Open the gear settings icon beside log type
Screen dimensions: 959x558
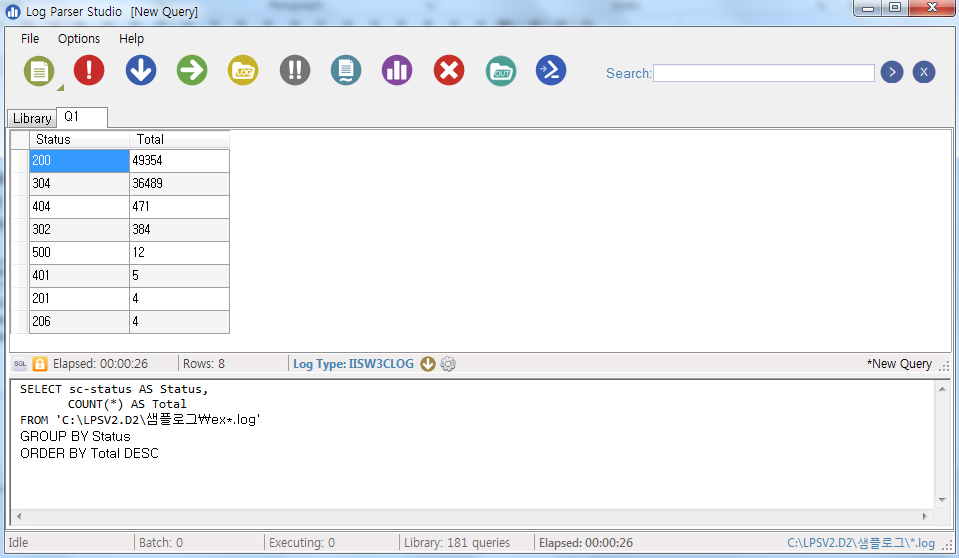click(x=448, y=364)
